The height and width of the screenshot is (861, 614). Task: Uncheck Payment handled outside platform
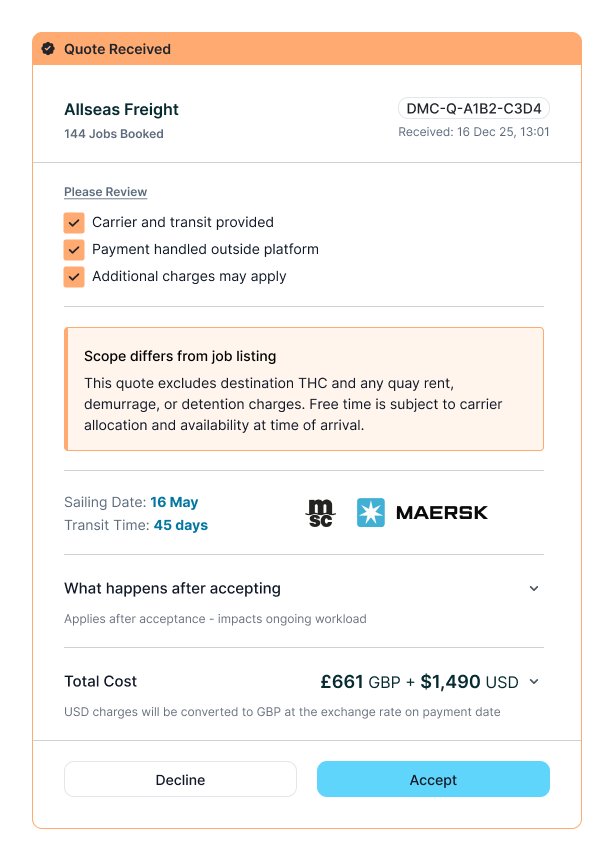pyautogui.click(x=74, y=249)
